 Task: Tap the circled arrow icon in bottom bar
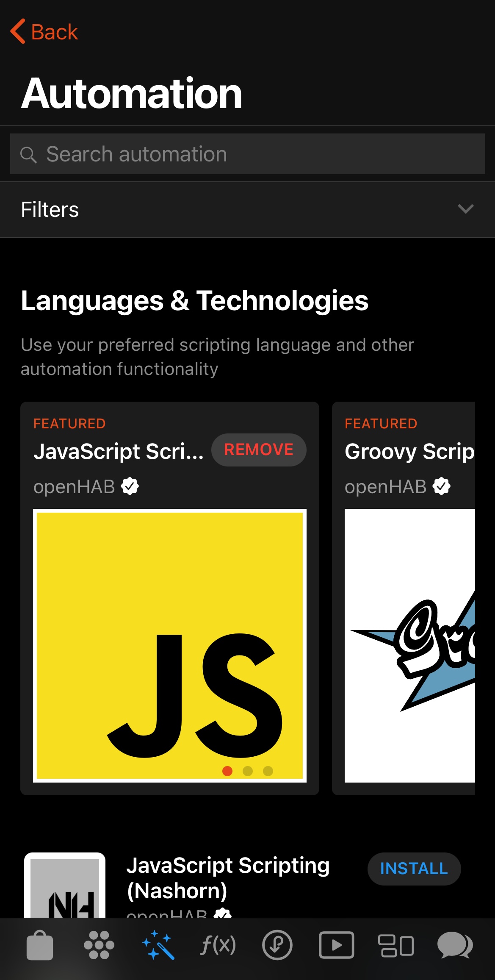click(277, 945)
